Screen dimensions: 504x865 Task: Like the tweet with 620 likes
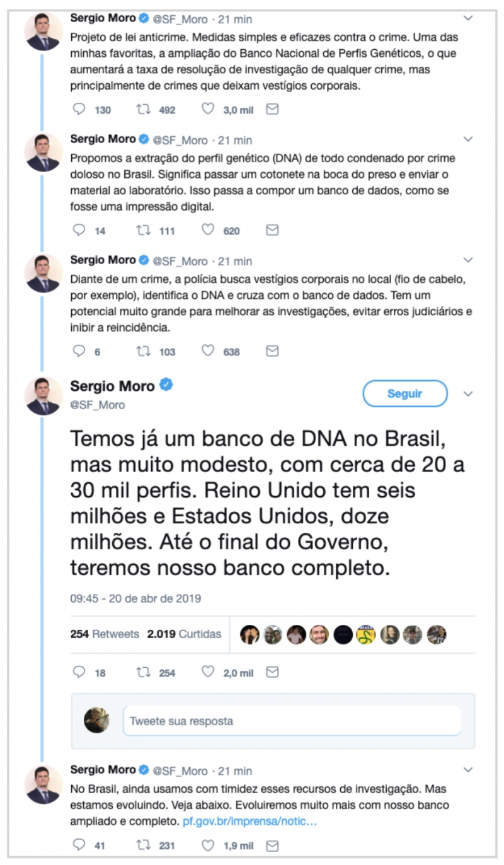(x=208, y=231)
